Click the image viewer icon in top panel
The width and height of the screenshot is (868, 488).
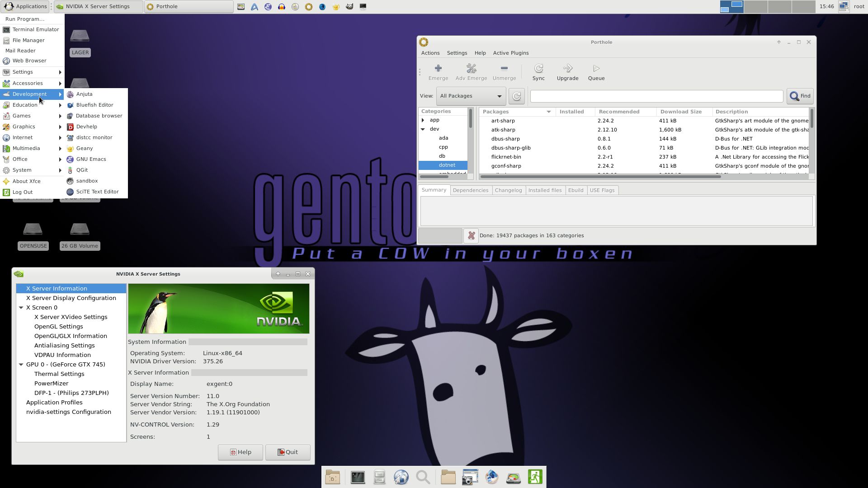point(241,7)
